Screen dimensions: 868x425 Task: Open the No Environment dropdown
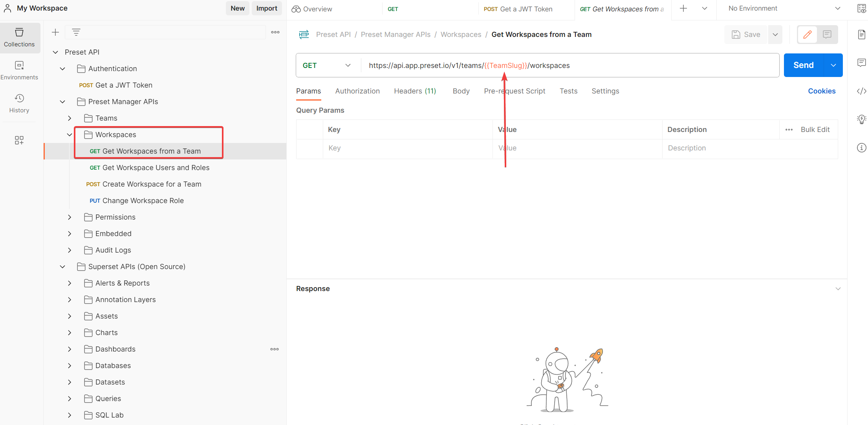[782, 8]
